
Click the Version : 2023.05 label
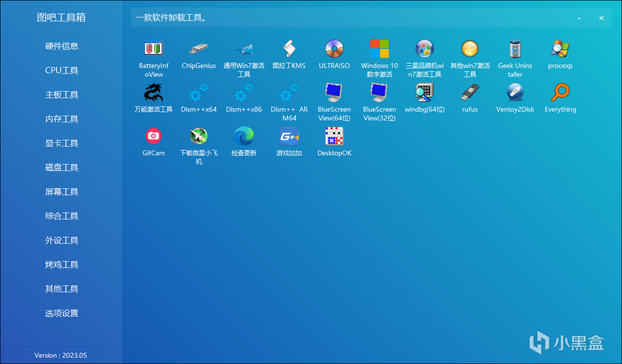coord(61,355)
